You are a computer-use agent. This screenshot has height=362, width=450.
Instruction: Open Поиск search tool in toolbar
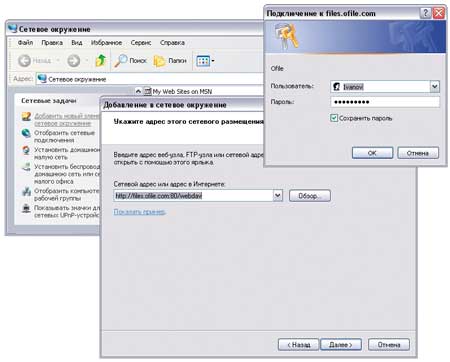pyautogui.click(x=131, y=61)
